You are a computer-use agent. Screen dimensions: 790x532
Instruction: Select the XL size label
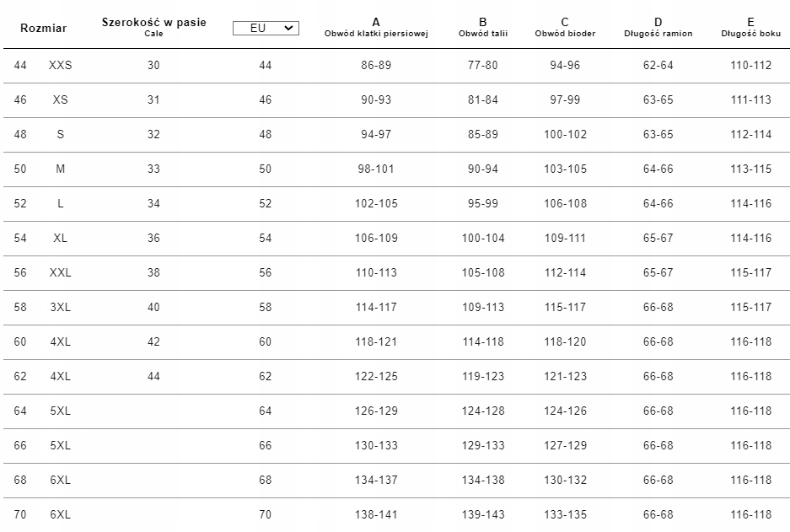pos(61,238)
